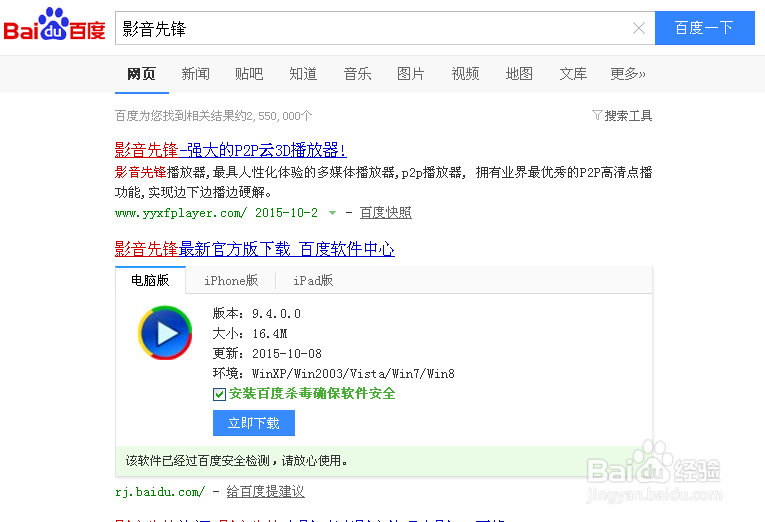Click update date 2015-10-08
Viewport: 765px width, 522px height.
287,354
